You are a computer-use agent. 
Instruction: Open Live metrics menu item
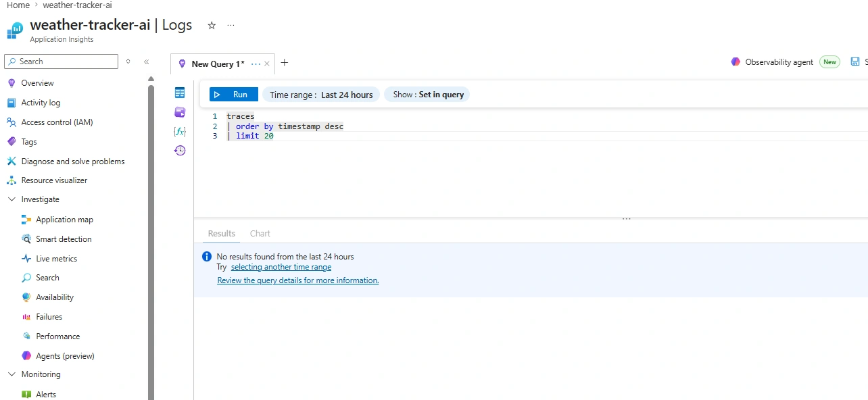click(x=57, y=259)
